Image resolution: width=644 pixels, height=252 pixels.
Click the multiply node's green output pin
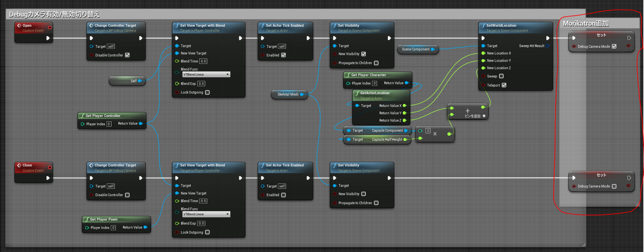click(449, 134)
